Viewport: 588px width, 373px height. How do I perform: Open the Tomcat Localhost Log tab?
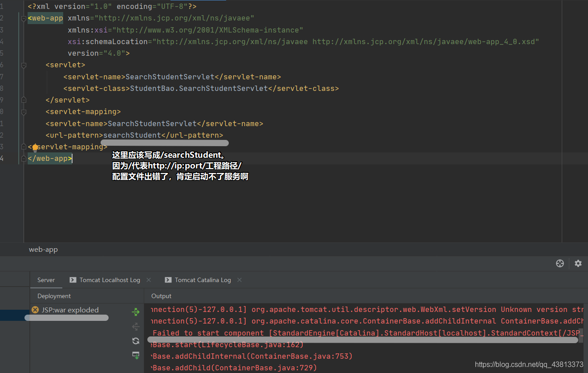point(110,280)
